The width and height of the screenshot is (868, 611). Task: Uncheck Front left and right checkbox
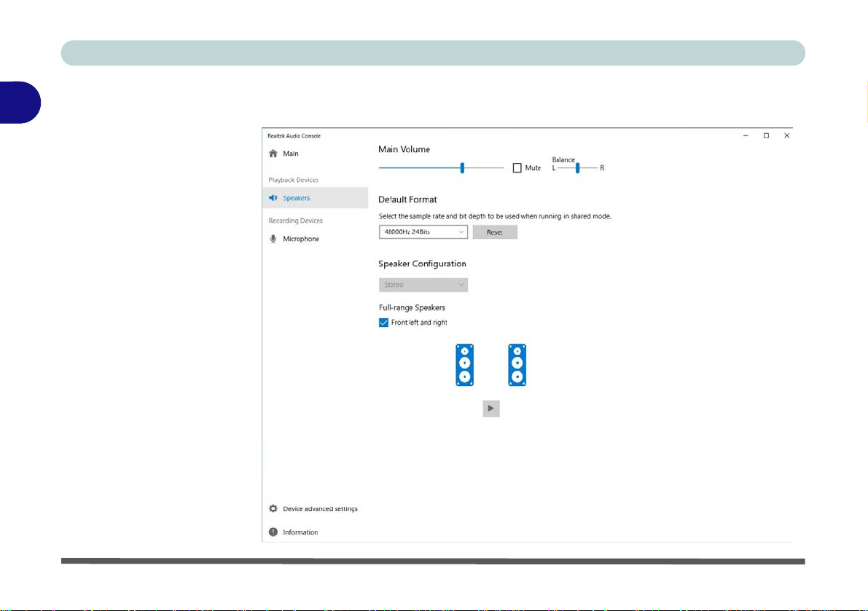(383, 323)
